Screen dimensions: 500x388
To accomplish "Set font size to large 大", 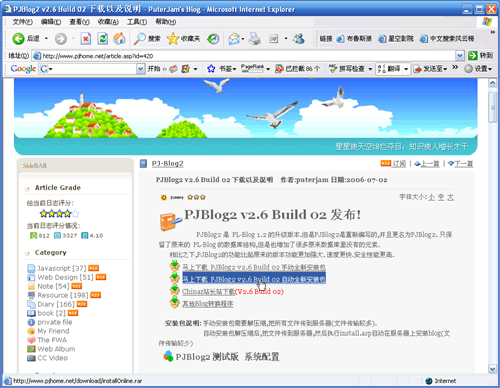I will click(x=450, y=197).
